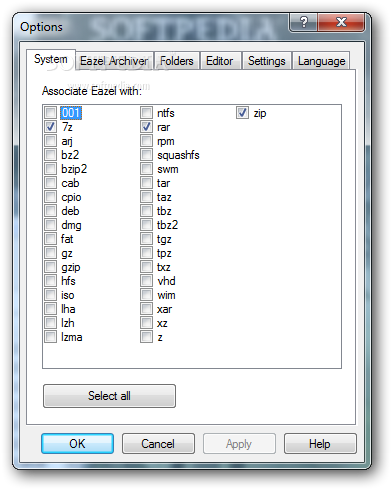The image size is (392, 490).
Task: Check the lha checkbox
Action: (x=51, y=309)
